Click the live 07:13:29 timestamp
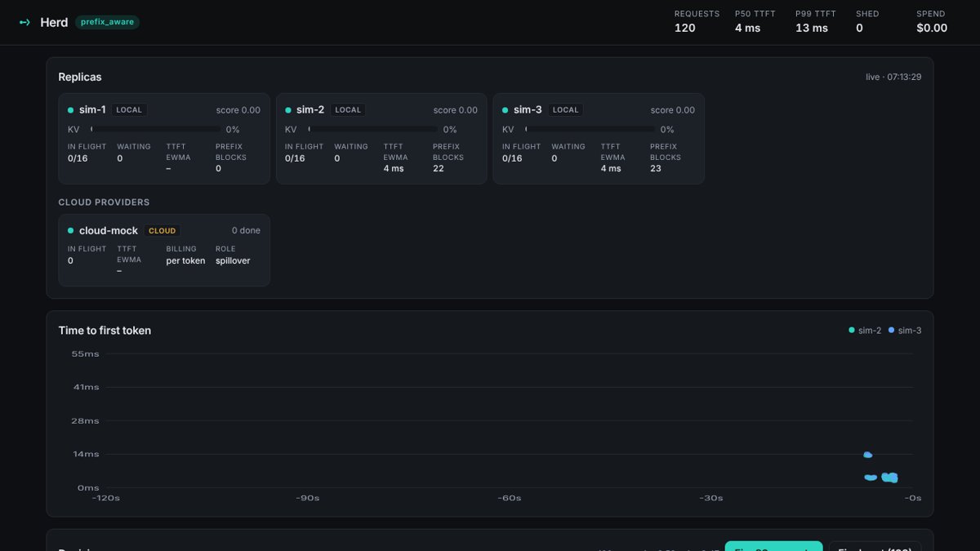 [893, 77]
